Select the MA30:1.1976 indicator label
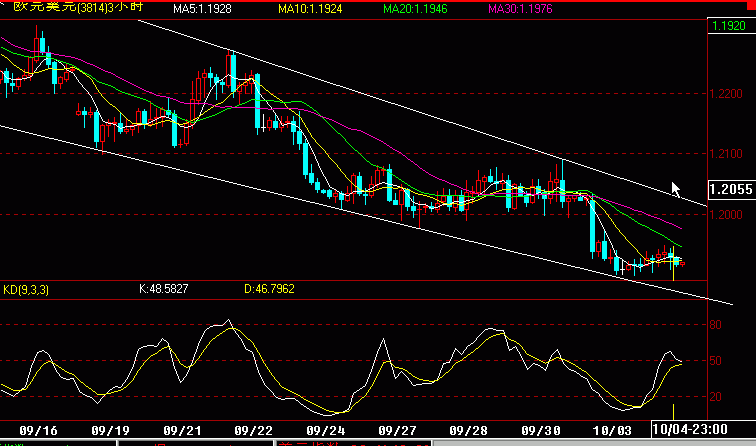Screen dimensions: 756x446 (520, 9)
